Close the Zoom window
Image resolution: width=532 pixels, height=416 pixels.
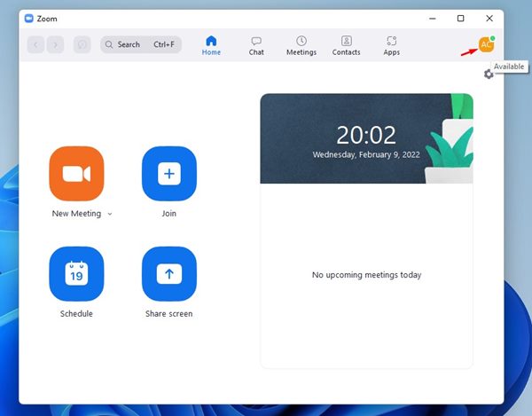pyautogui.click(x=489, y=19)
